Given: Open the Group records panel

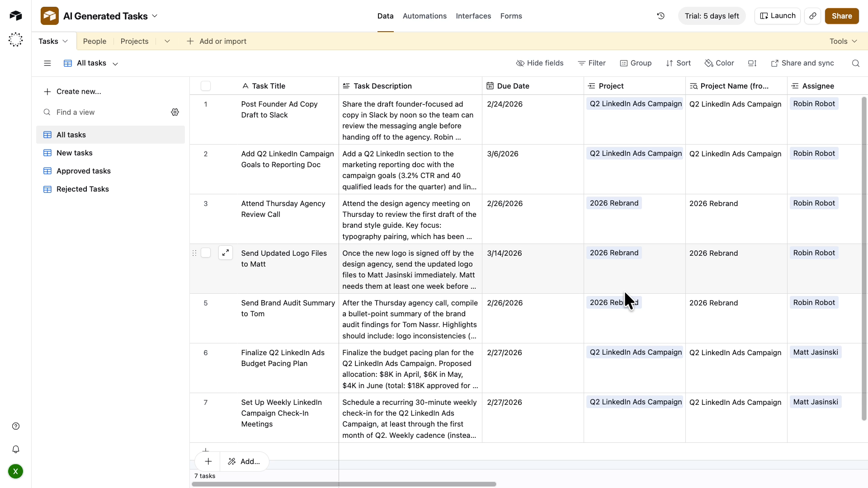Looking at the screenshot, I should (636, 63).
